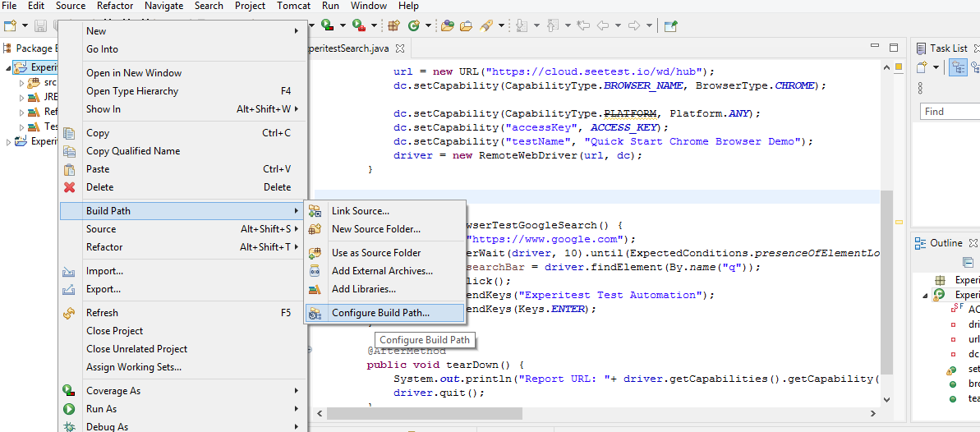This screenshot has height=432, width=980.
Task: Open dropdown beside the Search flashlight icon
Action: [x=500, y=25]
